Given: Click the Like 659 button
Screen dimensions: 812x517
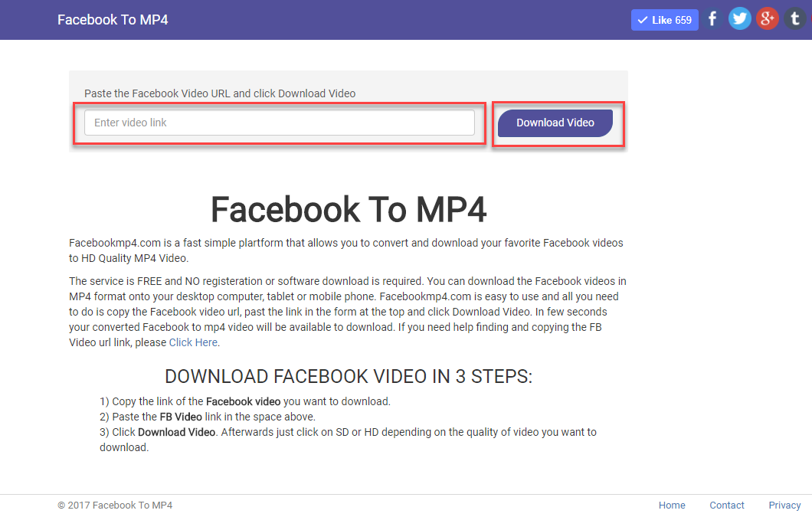Looking at the screenshot, I should pos(664,20).
